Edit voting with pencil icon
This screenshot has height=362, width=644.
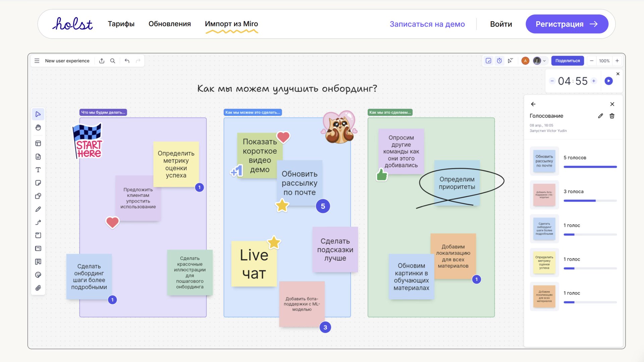(600, 116)
